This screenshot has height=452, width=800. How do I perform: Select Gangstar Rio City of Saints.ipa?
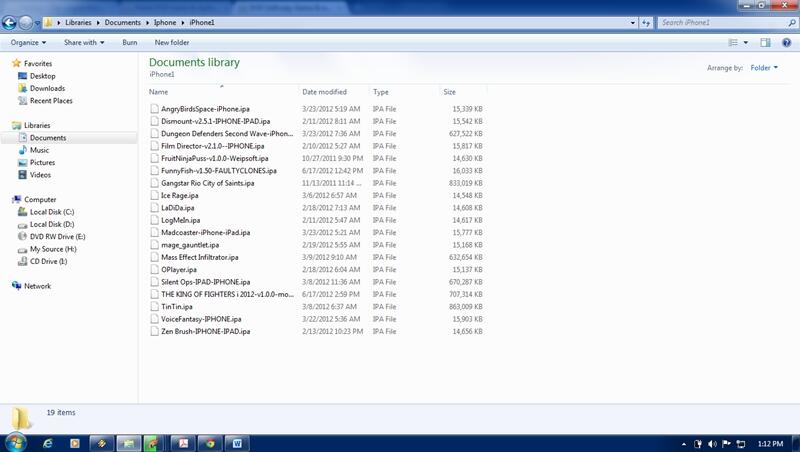(x=208, y=183)
